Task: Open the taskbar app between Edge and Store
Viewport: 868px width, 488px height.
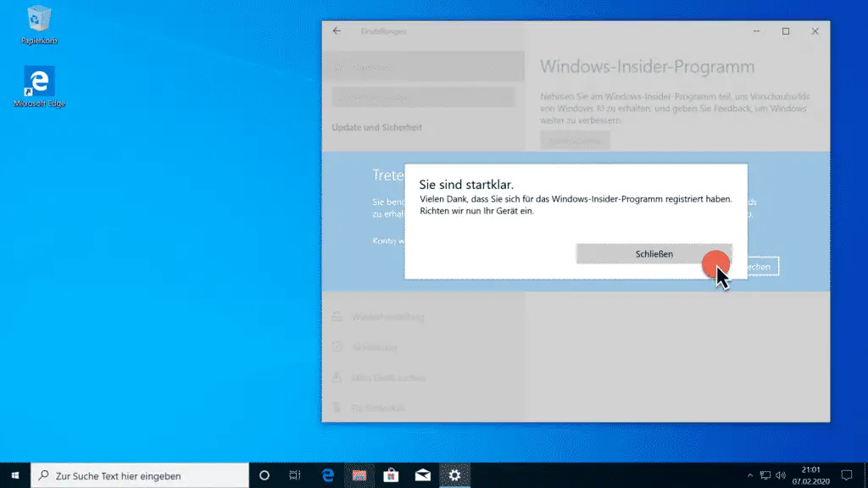Action: tap(359, 475)
